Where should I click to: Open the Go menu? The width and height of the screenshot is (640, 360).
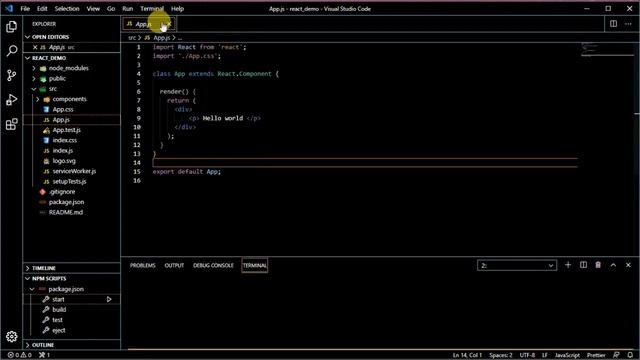coord(111,9)
